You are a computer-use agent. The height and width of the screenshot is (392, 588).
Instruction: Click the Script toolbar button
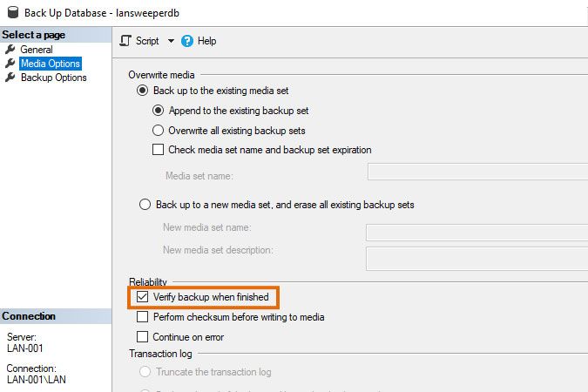tap(146, 41)
